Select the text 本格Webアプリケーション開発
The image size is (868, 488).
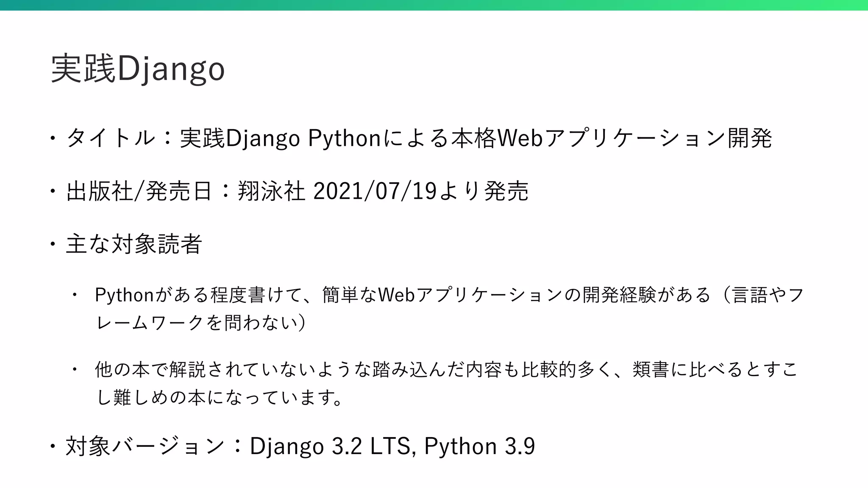click(x=611, y=138)
